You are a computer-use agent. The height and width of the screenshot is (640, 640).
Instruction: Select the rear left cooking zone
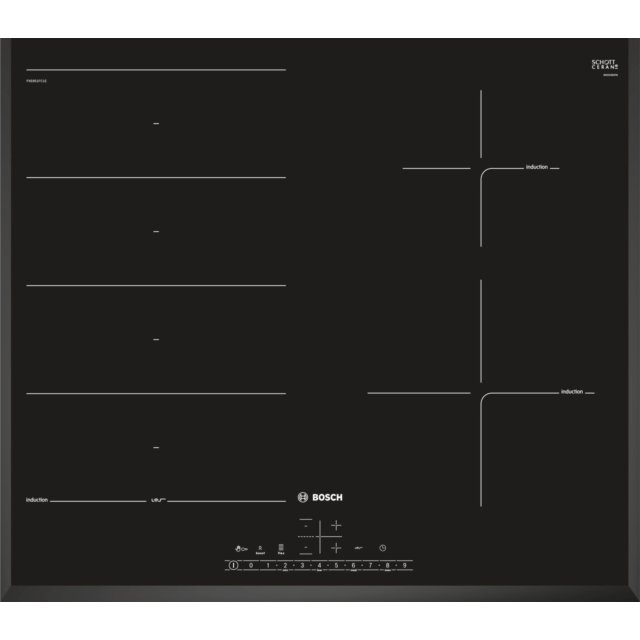(306, 526)
